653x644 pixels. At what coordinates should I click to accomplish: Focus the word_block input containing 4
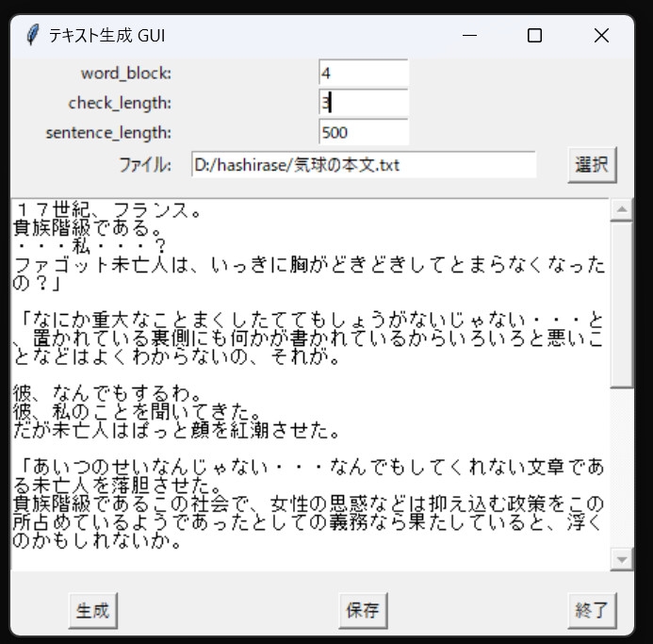click(364, 74)
